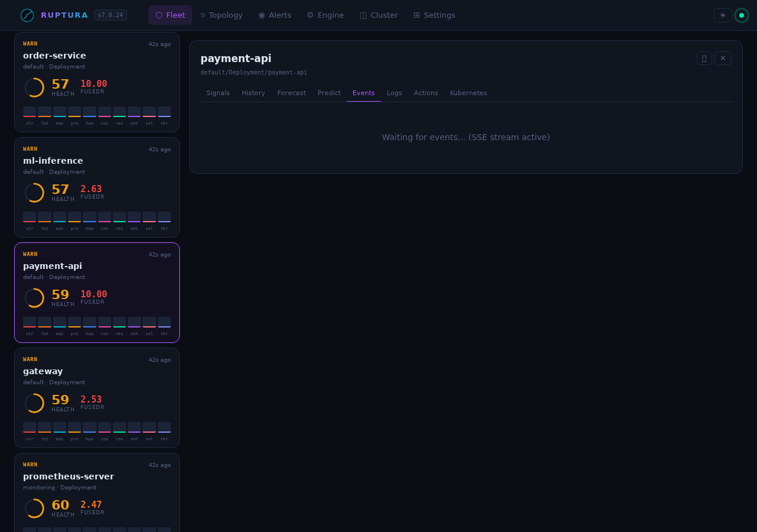Click the health score 60 on prometheus-server

[x=60, y=505]
